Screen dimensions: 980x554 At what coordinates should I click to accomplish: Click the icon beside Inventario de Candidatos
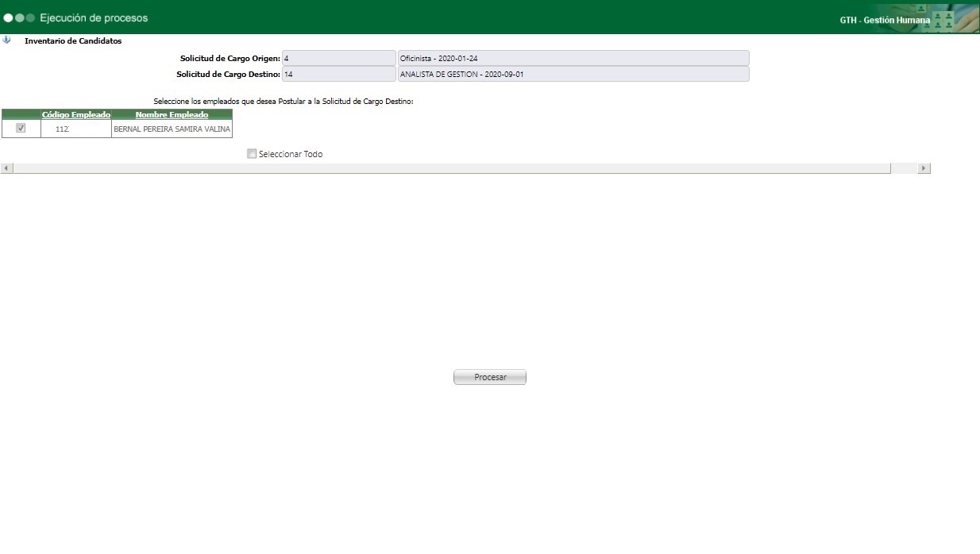point(7,40)
